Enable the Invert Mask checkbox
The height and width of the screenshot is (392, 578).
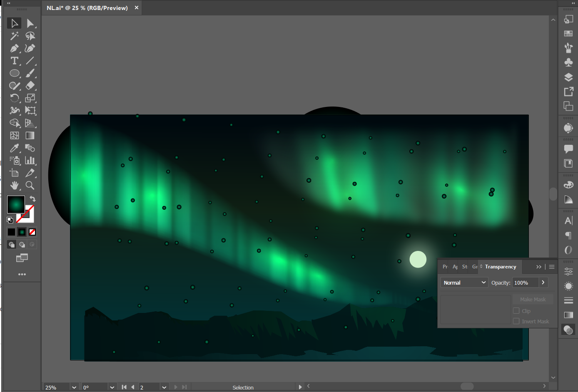pos(516,321)
